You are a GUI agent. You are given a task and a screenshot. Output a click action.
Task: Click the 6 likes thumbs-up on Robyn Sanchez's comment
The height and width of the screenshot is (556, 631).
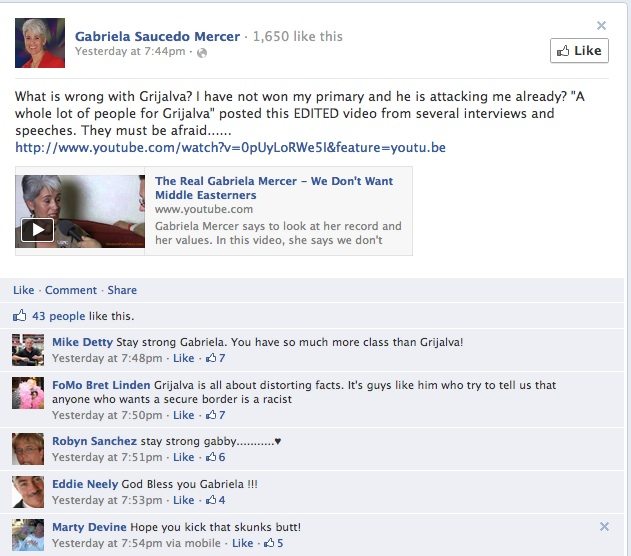[215, 457]
